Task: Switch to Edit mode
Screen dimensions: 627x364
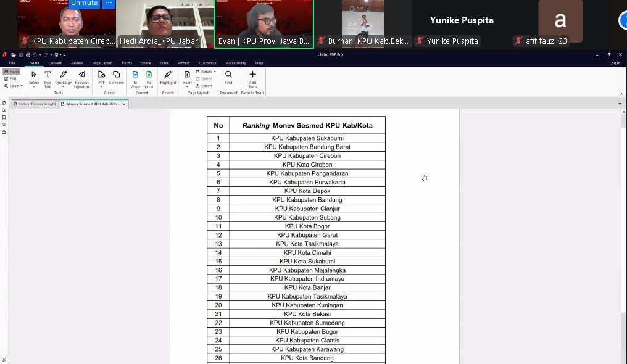Action: click(x=11, y=79)
